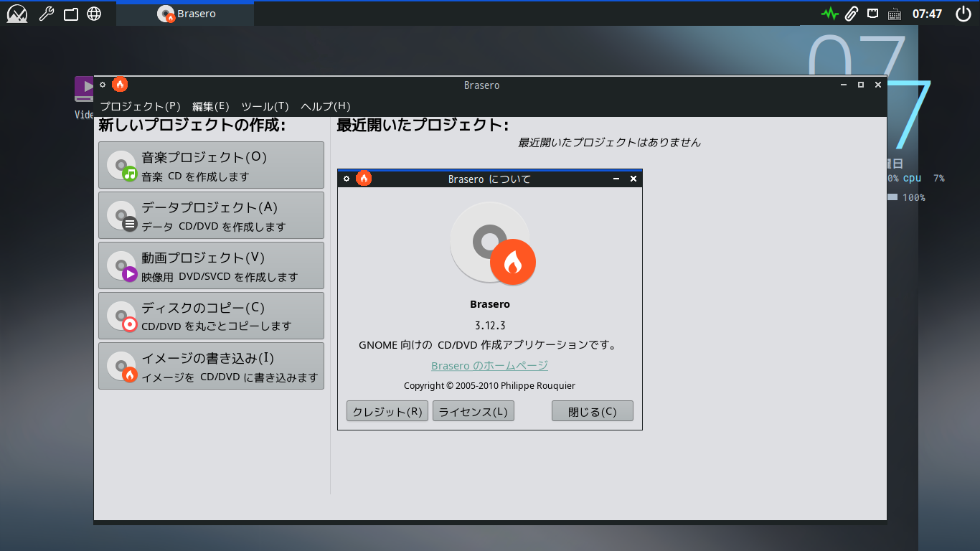Click the disc copy icon

(122, 316)
